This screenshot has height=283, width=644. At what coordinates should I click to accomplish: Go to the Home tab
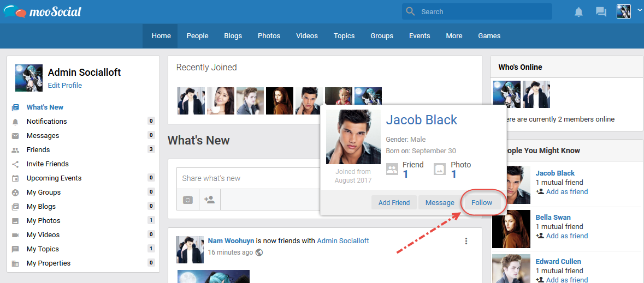pos(161,35)
